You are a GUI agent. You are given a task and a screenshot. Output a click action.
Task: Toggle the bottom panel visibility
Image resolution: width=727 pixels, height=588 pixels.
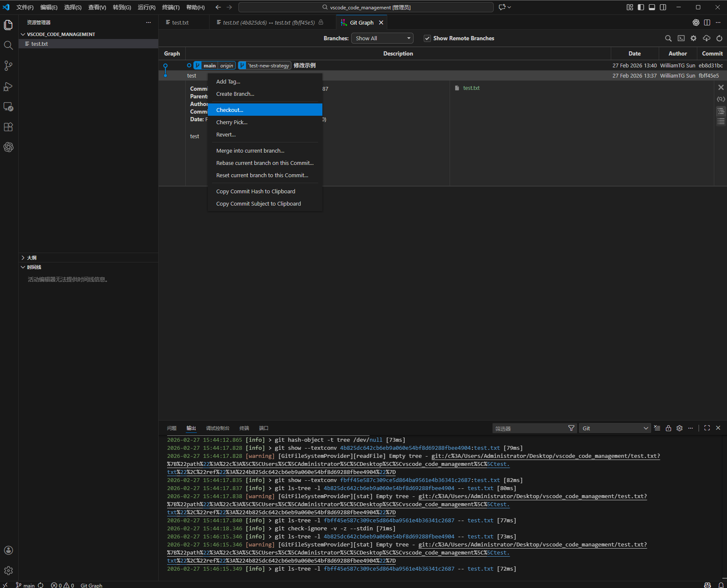pos(652,7)
